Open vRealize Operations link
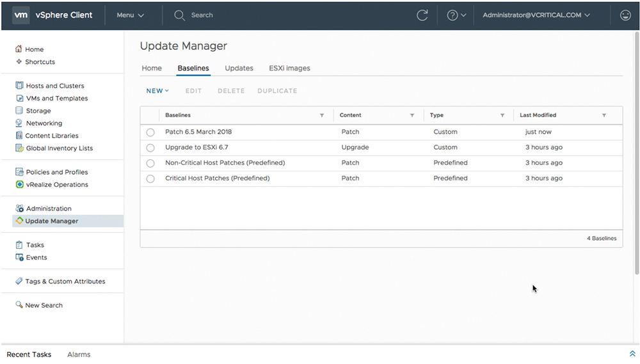This screenshot has width=640, height=364. pyautogui.click(x=57, y=184)
